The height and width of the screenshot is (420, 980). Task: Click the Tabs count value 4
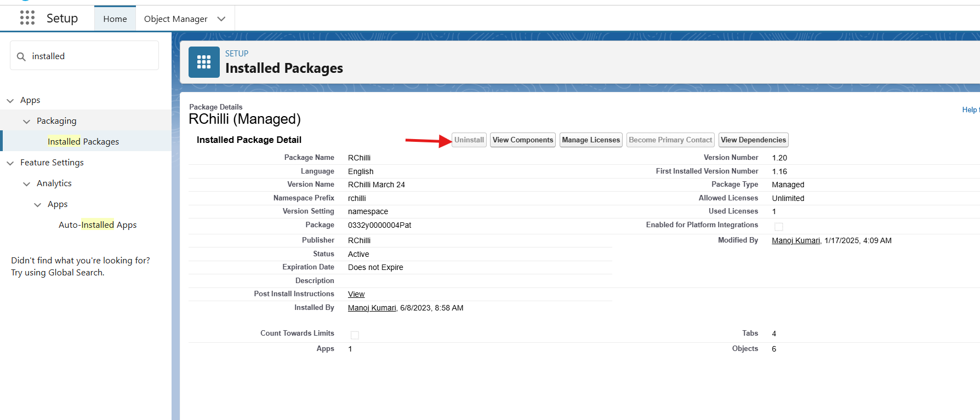(x=774, y=333)
